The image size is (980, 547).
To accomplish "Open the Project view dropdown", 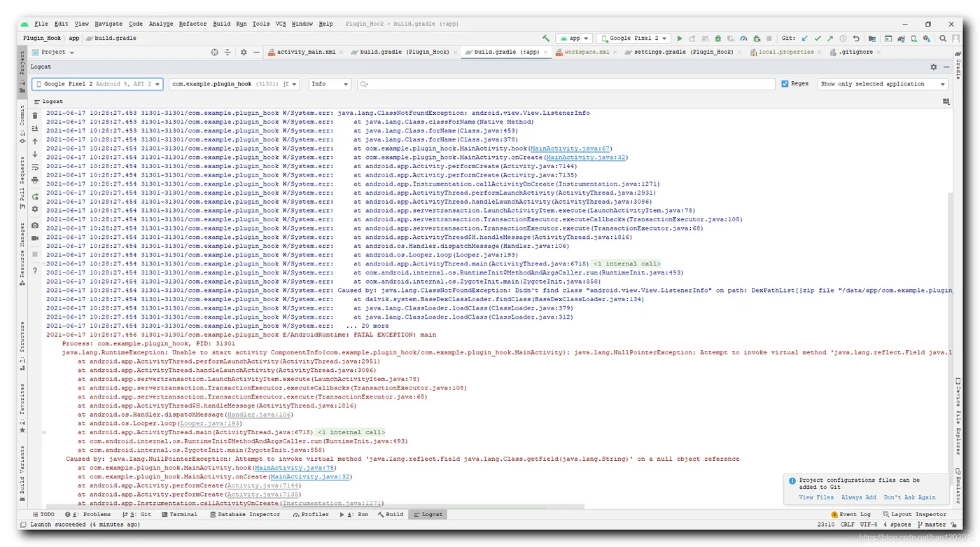I will click(x=57, y=53).
